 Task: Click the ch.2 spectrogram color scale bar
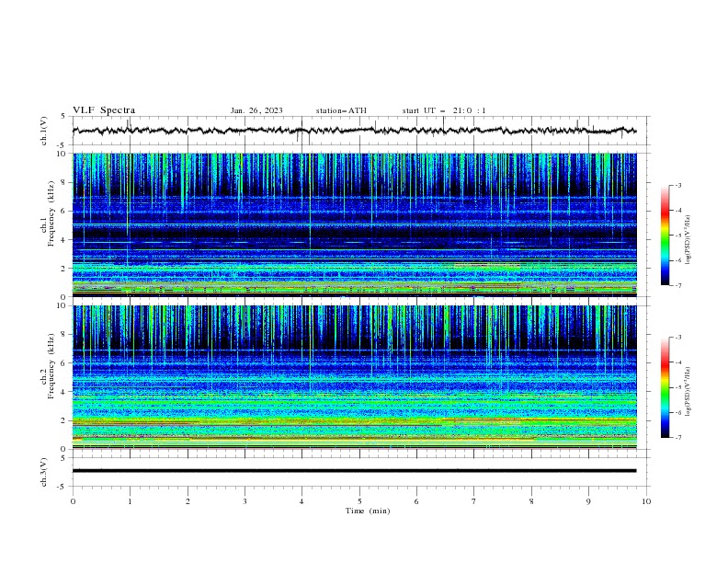[x=665, y=387]
